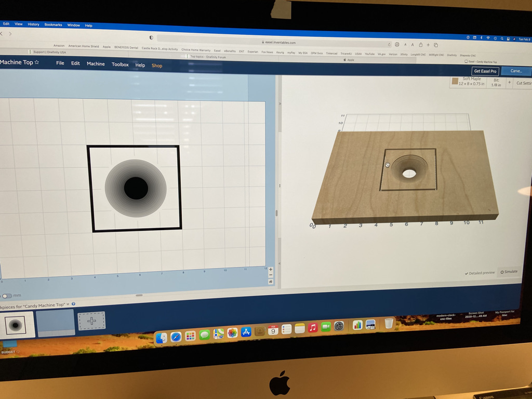The image size is (532, 399).
Task: Open the Amazon bookmark
Action: click(59, 46)
